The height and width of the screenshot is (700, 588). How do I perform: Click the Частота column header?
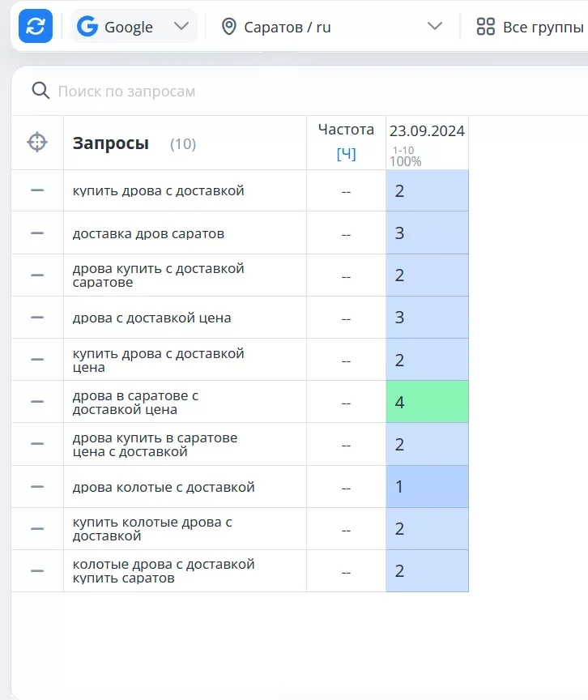346,130
